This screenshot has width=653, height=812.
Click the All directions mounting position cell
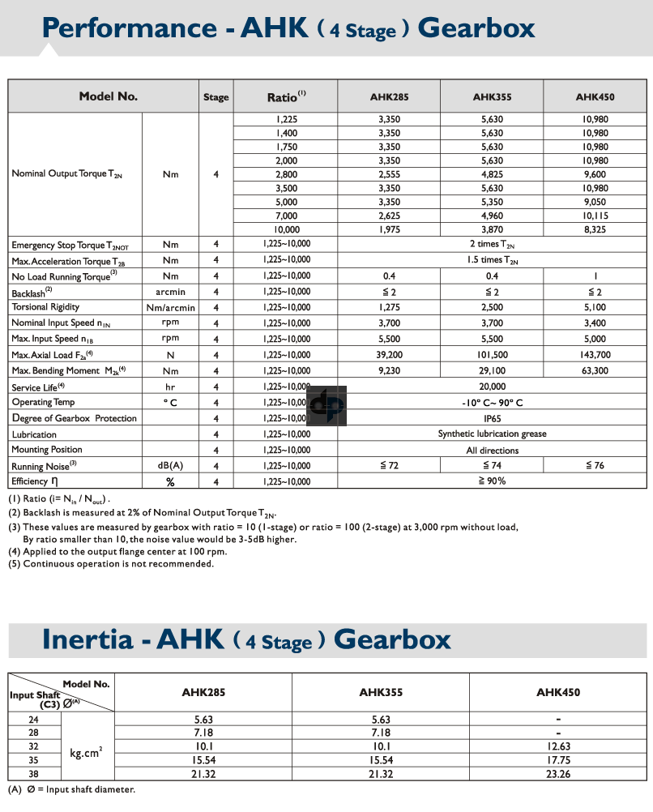(490, 450)
